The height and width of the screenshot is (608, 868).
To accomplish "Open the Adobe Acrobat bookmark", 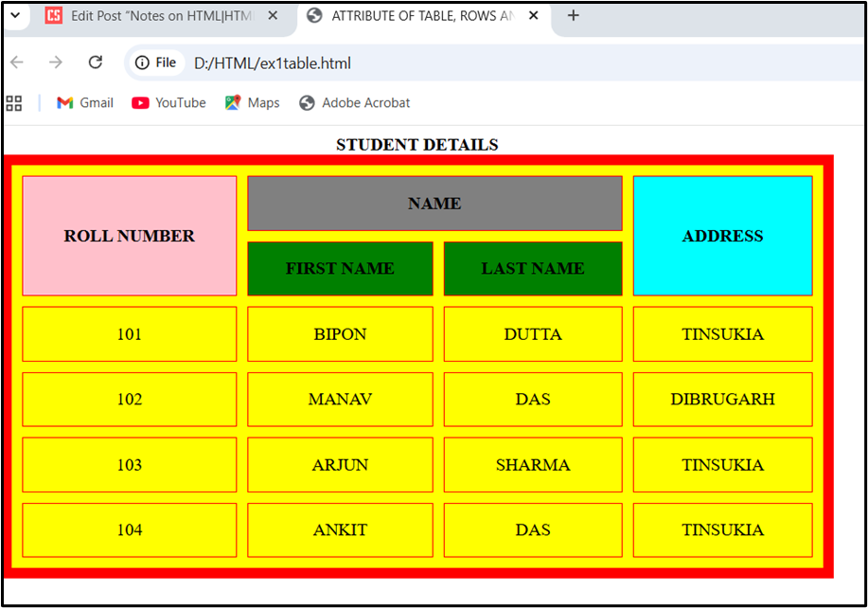I will (354, 103).
